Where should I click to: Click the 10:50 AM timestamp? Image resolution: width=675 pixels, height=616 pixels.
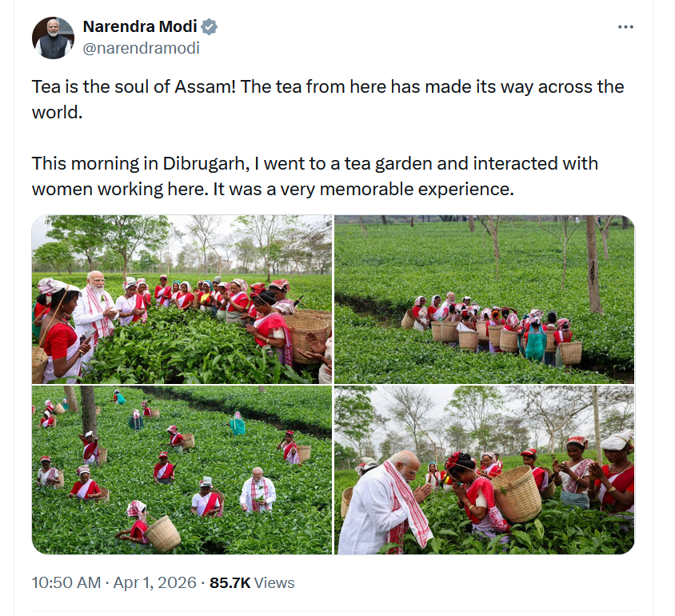pyautogui.click(x=66, y=582)
